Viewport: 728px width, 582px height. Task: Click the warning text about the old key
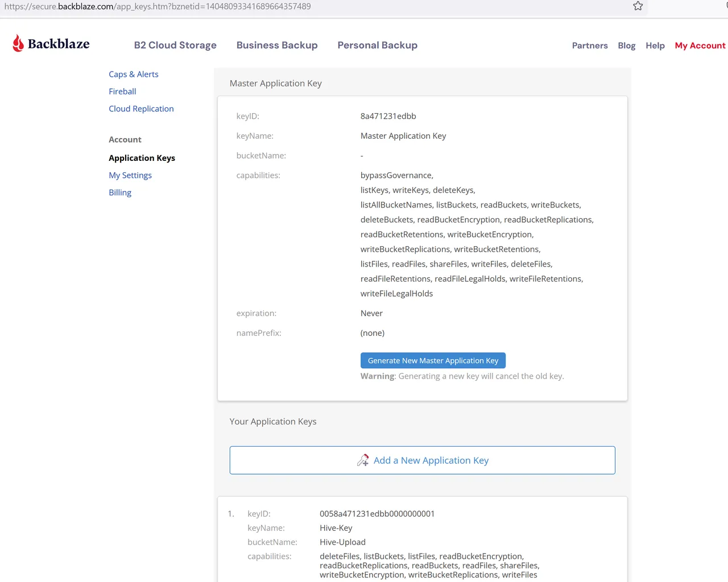(462, 376)
